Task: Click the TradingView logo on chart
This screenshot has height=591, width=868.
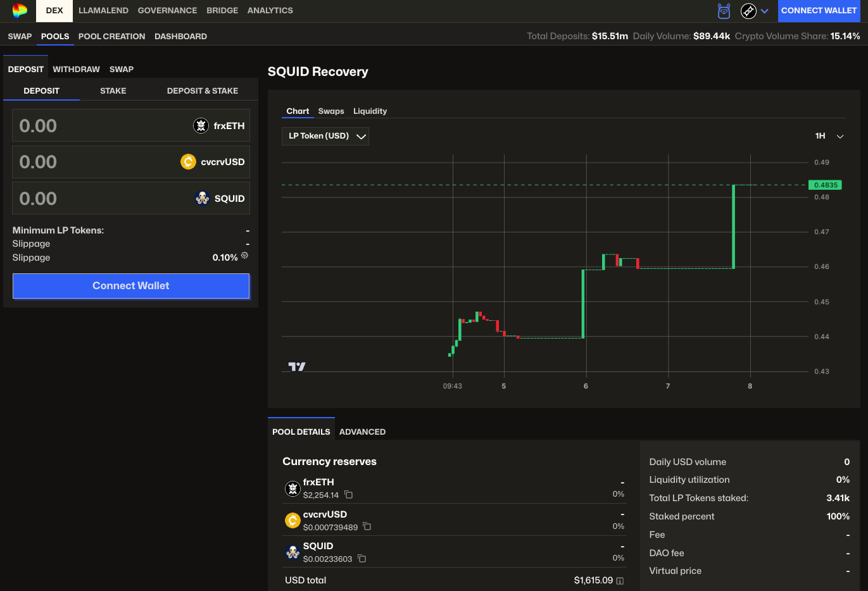Action: (297, 366)
